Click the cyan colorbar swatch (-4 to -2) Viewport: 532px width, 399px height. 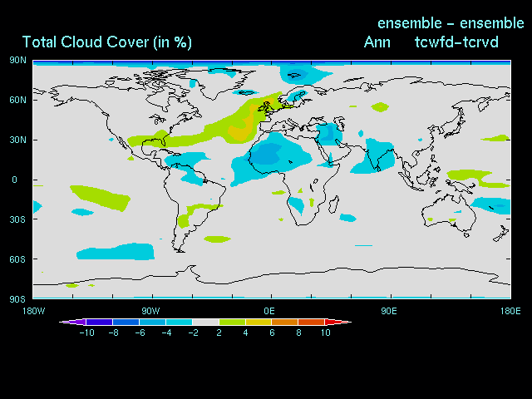179,322
